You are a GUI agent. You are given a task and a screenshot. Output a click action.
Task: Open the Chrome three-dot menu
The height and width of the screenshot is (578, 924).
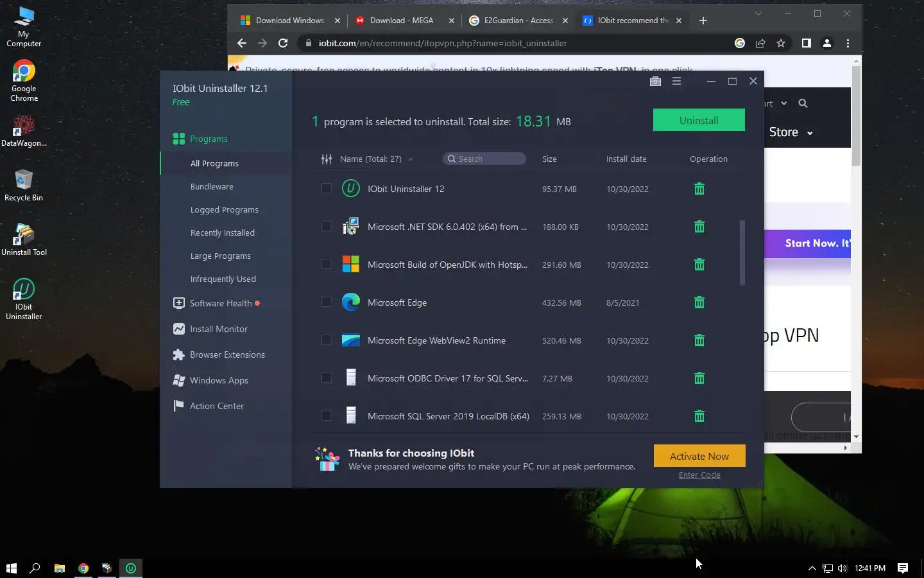(848, 43)
